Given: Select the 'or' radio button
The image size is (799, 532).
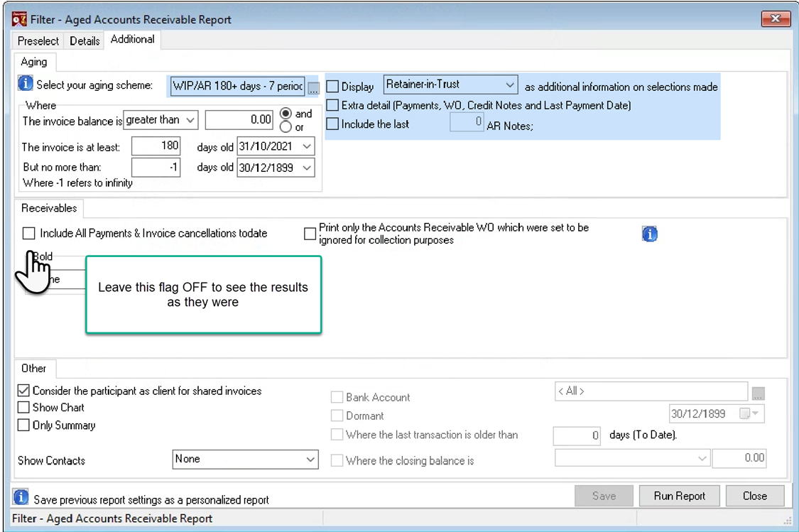Looking at the screenshot, I should click(286, 127).
